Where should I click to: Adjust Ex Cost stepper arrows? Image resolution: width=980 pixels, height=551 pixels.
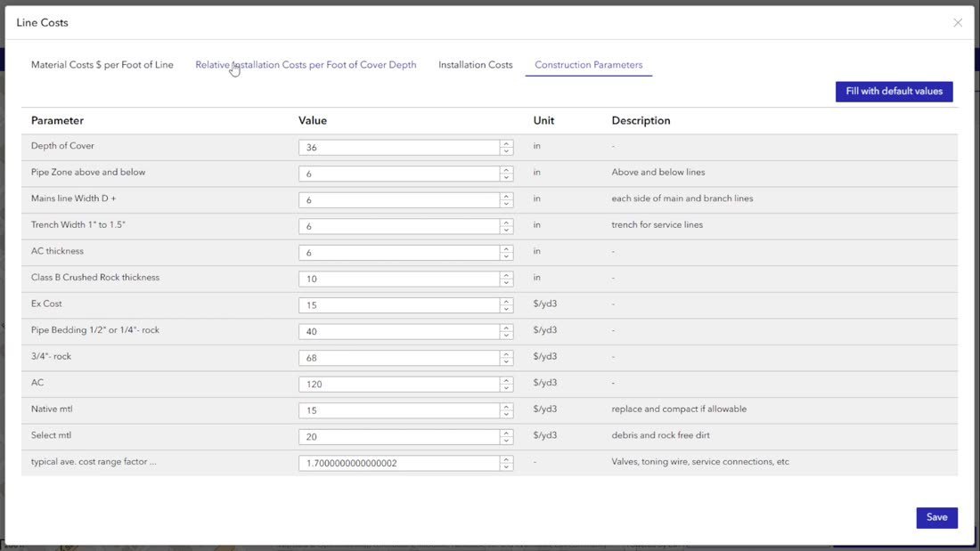point(506,304)
